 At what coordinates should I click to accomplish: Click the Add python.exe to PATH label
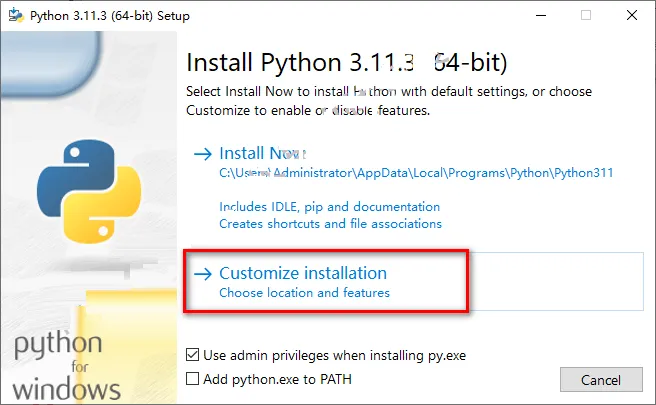pyautogui.click(x=277, y=379)
